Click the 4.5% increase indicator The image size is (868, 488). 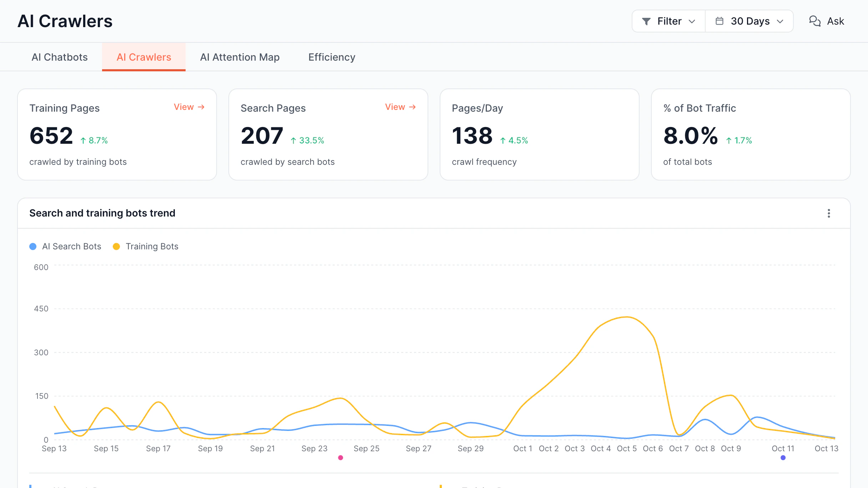click(514, 141)
